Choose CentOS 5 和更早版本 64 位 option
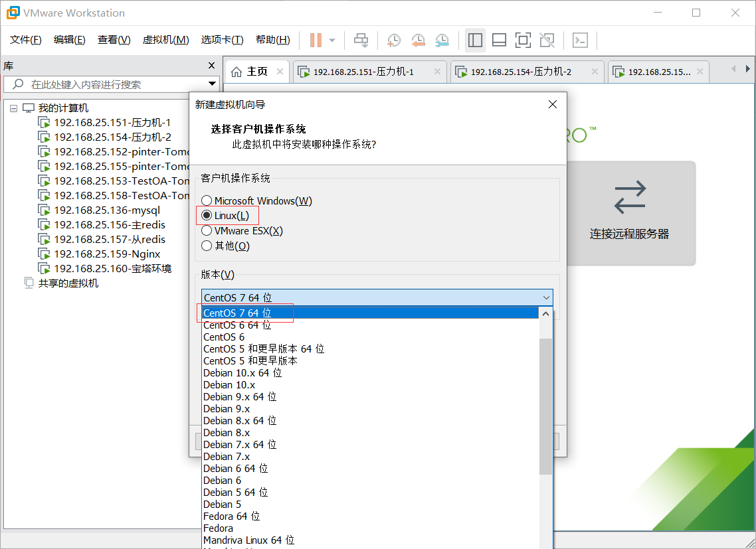 (x=370, y=349)
